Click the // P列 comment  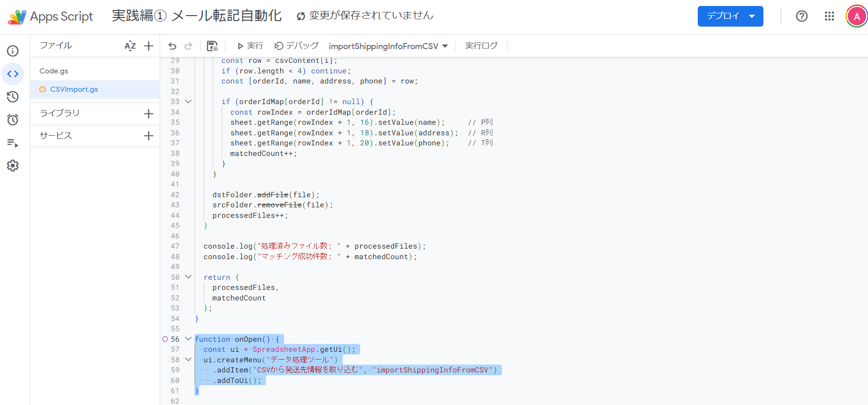coord(480,122)
